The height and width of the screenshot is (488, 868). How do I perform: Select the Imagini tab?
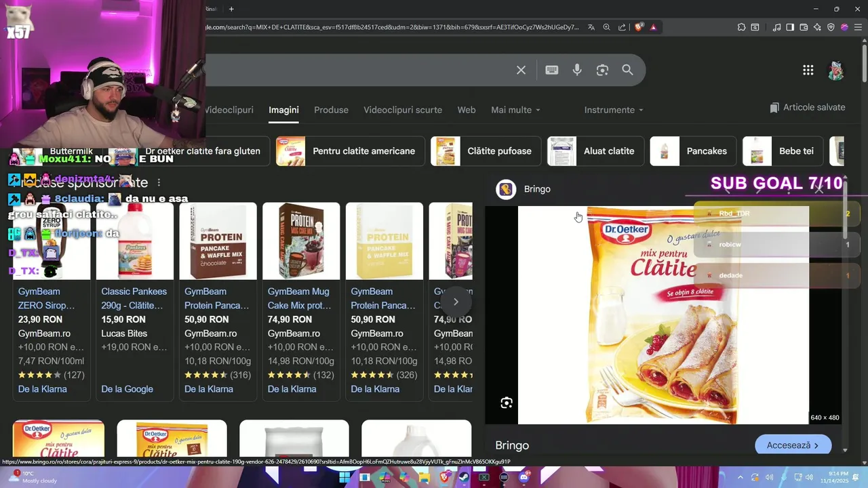pyautogui.click(x=283, y=110)
